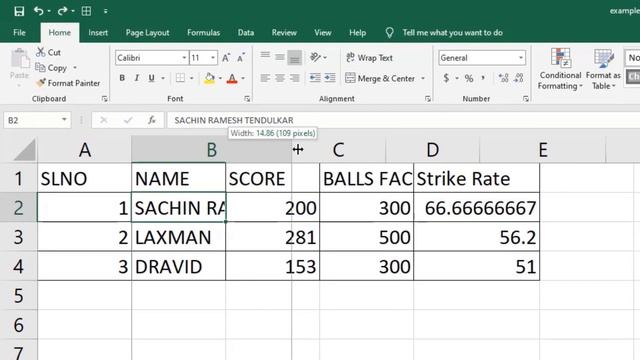
Task: Apply yellow fill color
Action: click(x=209, y=78)
